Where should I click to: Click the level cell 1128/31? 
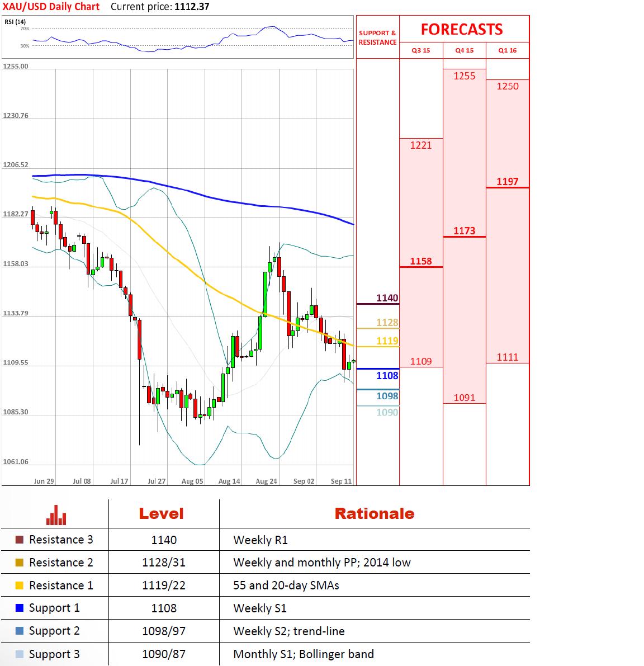[x=164, y=563]
